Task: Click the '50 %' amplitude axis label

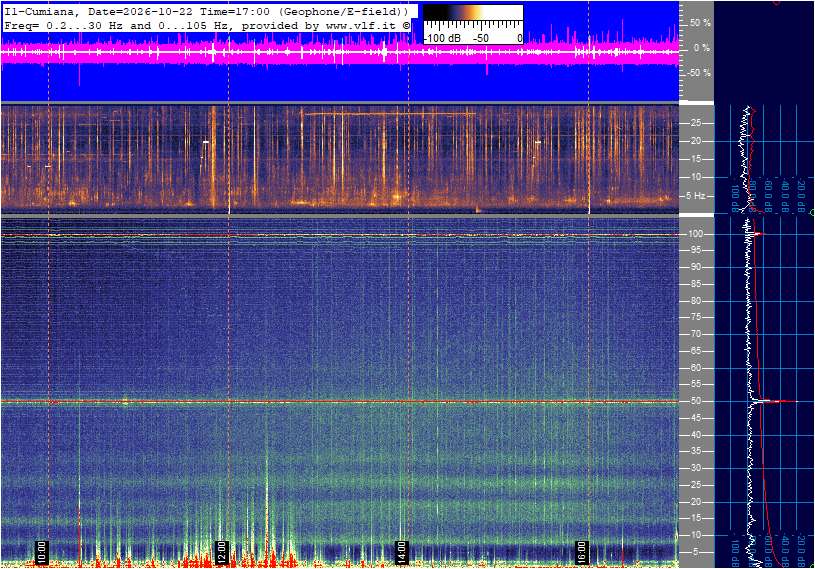Action: (x=700, y=23)
